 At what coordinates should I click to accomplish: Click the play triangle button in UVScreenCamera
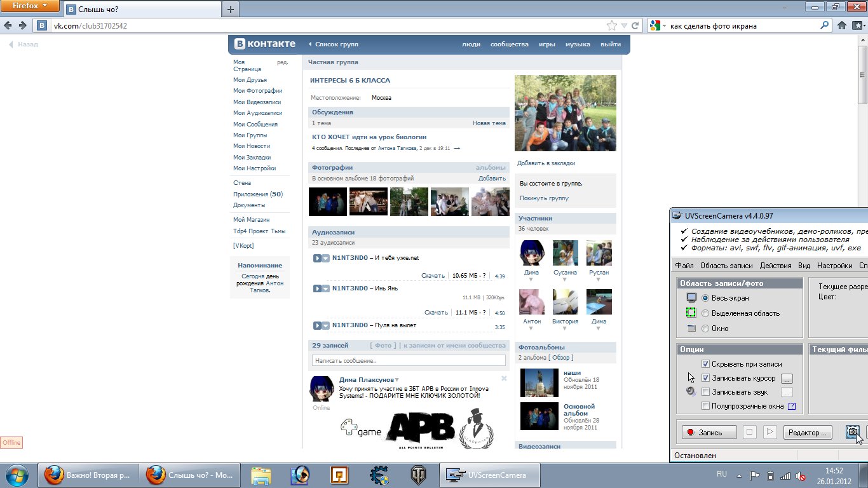(x=770, y=432)
